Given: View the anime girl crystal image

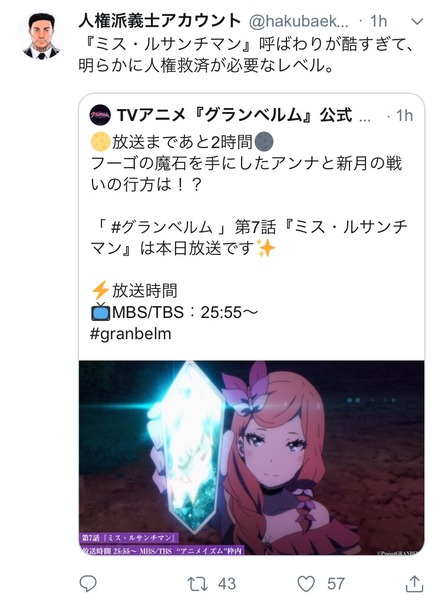Looking at the screenshot, I should tap(251, 458).
